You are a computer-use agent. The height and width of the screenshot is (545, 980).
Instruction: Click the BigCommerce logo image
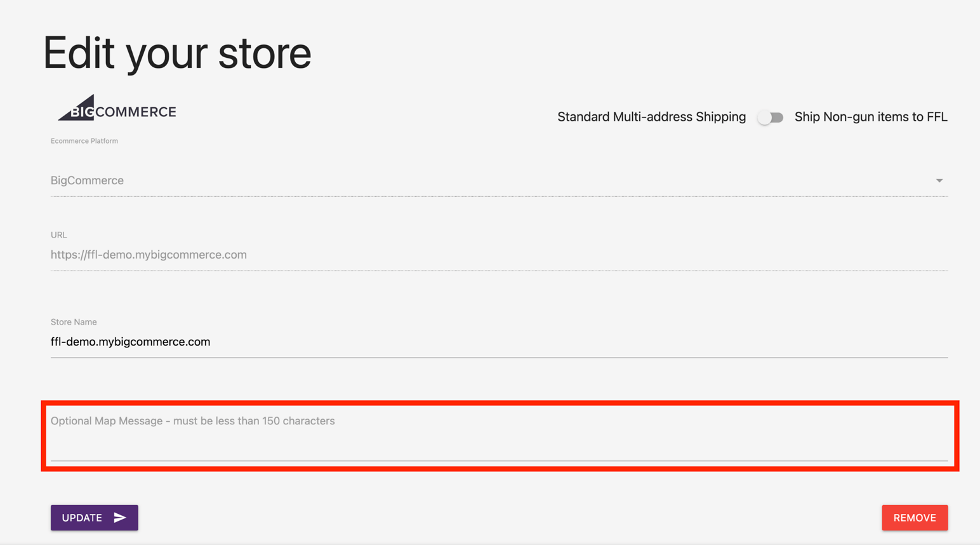click(x=117, y=108)
